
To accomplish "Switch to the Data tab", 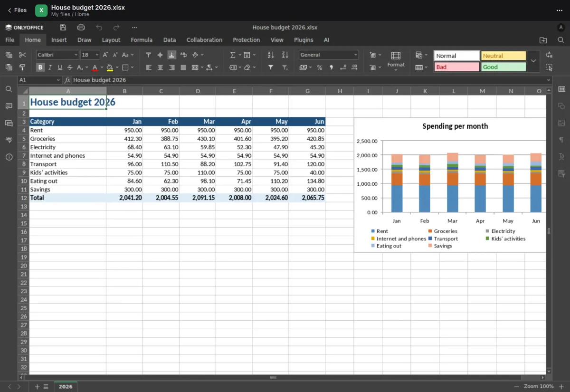I will point(170,40).
